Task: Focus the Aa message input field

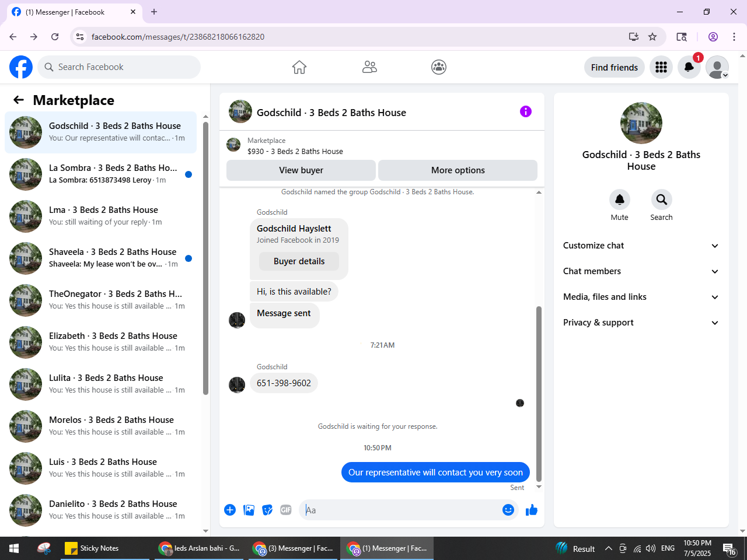Action: click(400, 510)
